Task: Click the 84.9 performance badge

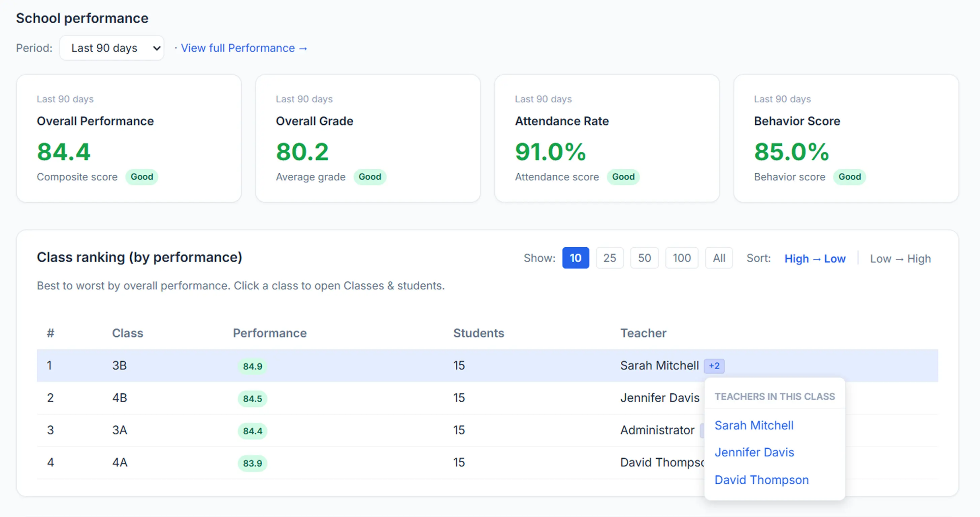Action: [253, 366]
